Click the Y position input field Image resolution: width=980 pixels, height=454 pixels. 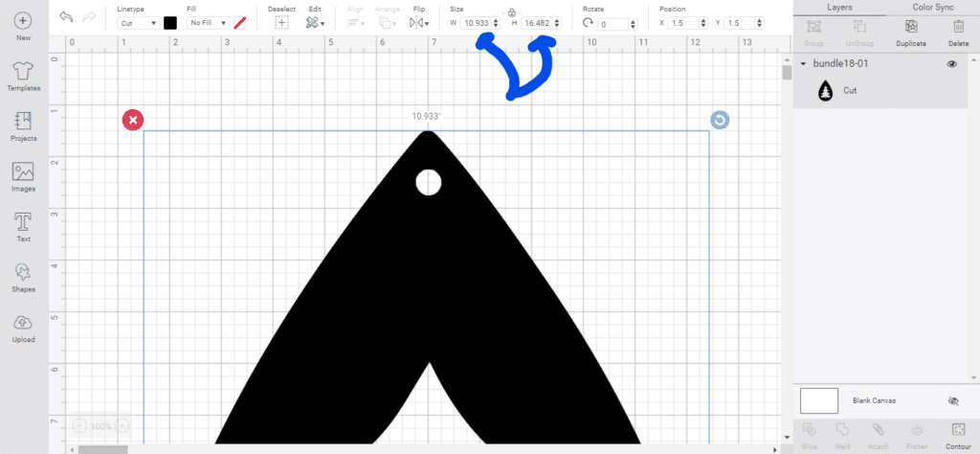click(740, 23)
